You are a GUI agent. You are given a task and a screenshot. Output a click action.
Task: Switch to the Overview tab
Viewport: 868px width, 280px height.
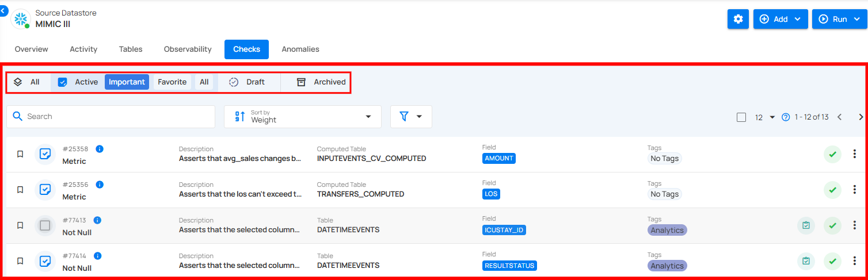(32, 49)
